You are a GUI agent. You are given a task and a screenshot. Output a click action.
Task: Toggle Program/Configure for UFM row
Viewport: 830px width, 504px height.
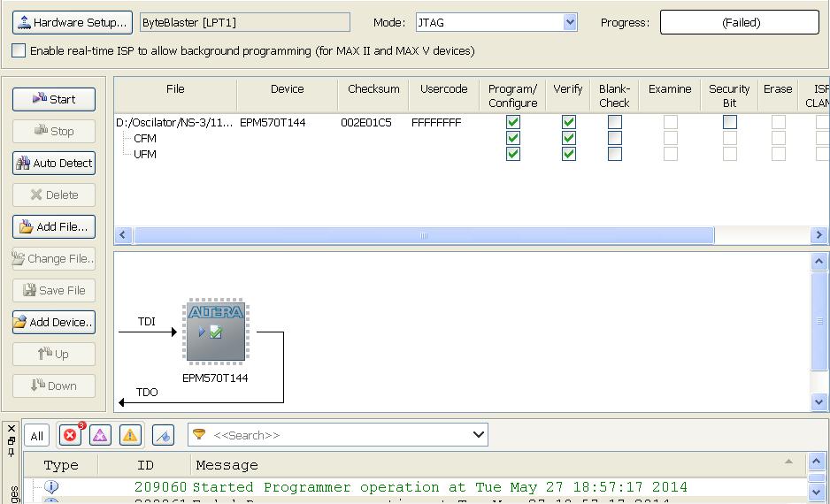513,154
